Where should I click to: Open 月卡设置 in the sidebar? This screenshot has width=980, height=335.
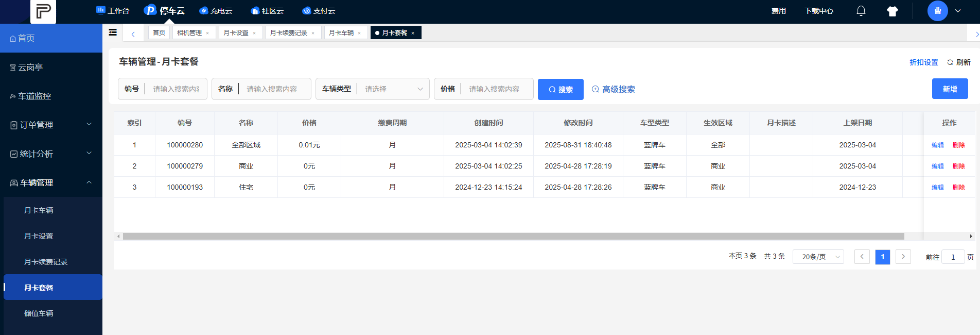pos(52,236)
